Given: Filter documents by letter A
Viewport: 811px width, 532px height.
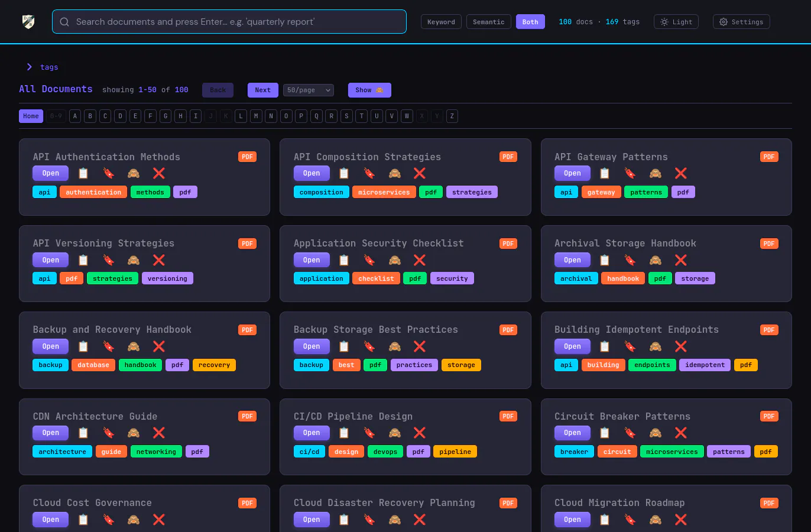Looking at the screenshot, I should tap(75, 116).
